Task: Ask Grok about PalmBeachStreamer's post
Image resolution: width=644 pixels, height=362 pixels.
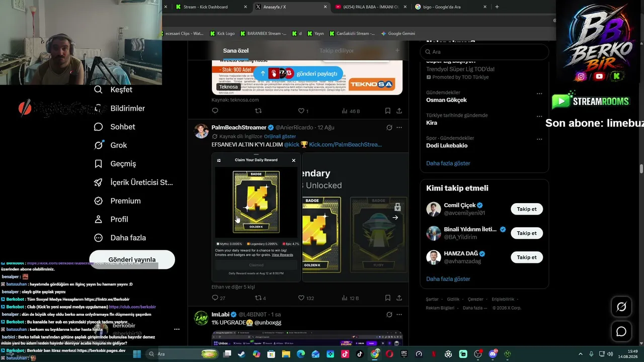Action: [389, 127]
